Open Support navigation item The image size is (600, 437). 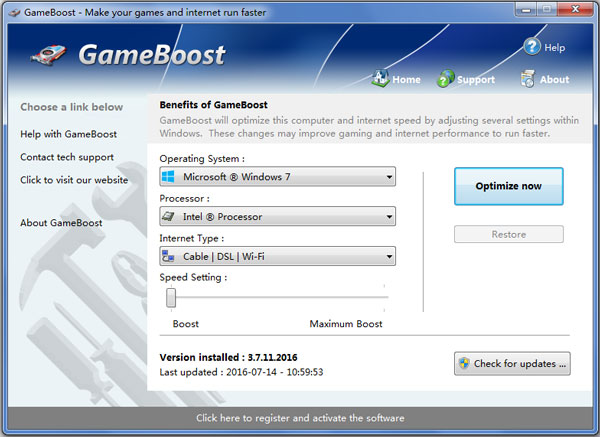pos(476,80)
